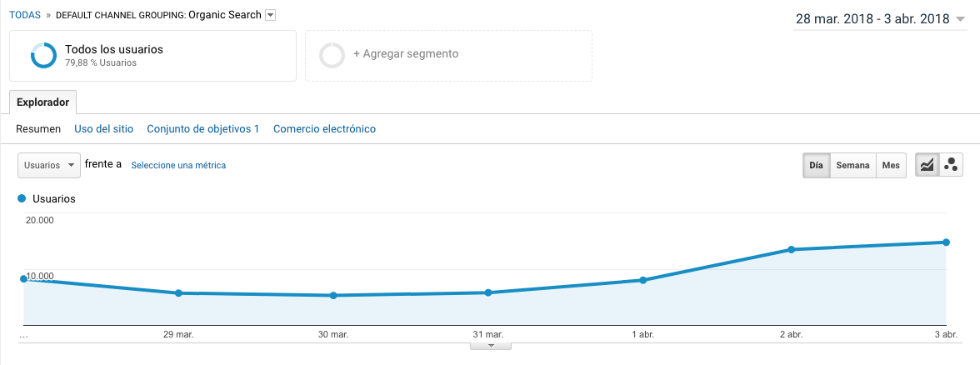Switch to Uso del sitio view
The width and height of the screenshot is (980, 365).
click(103, 129)
